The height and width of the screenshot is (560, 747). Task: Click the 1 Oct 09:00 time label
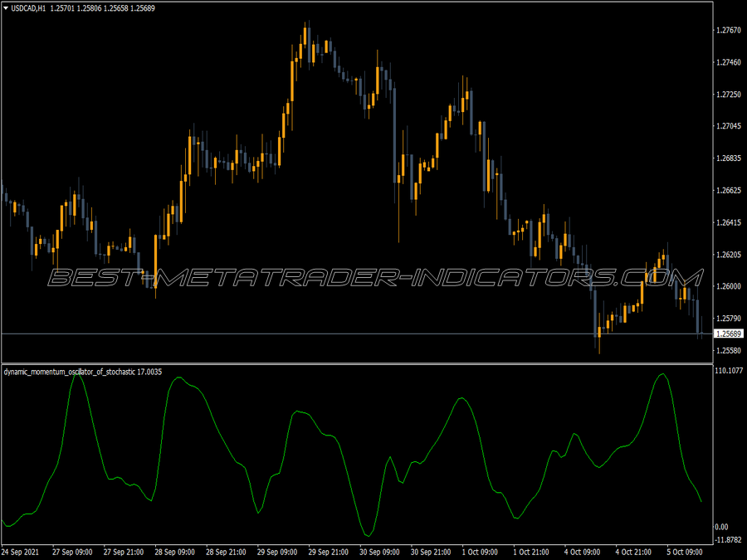point(480,552)
